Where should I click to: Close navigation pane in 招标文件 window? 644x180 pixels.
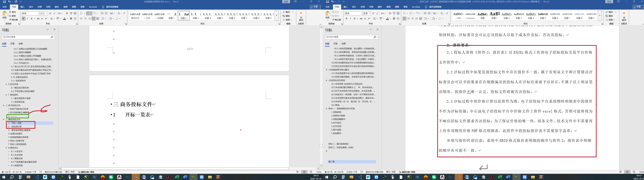(x=378, y=29)
